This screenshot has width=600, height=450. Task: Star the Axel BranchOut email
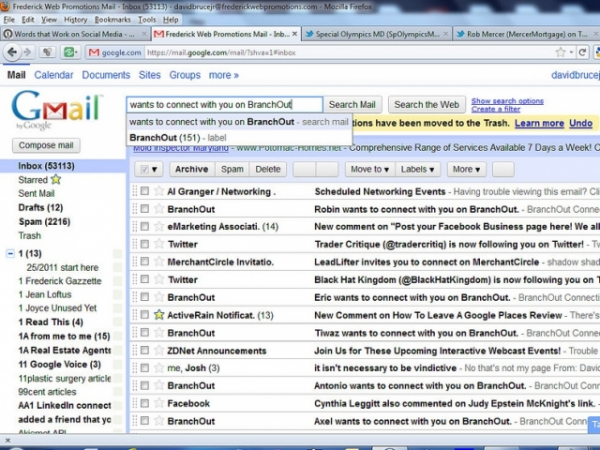[x=159, y=421]
